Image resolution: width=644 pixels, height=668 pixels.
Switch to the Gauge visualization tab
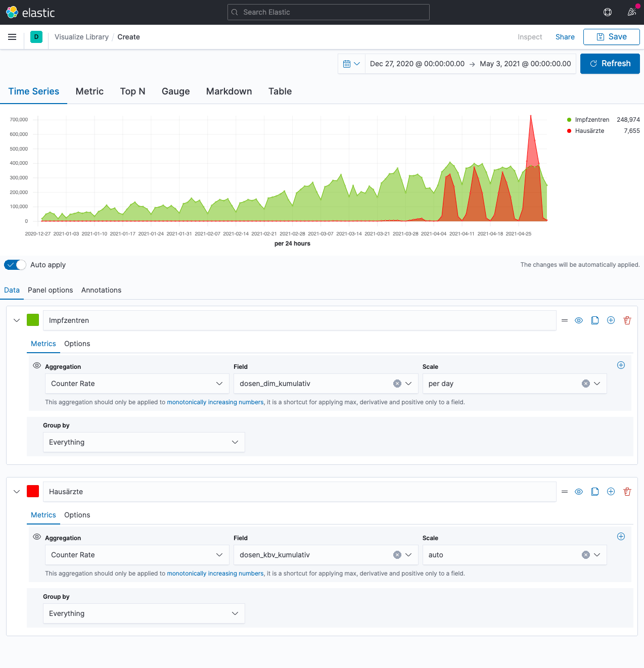pos(175,91)
